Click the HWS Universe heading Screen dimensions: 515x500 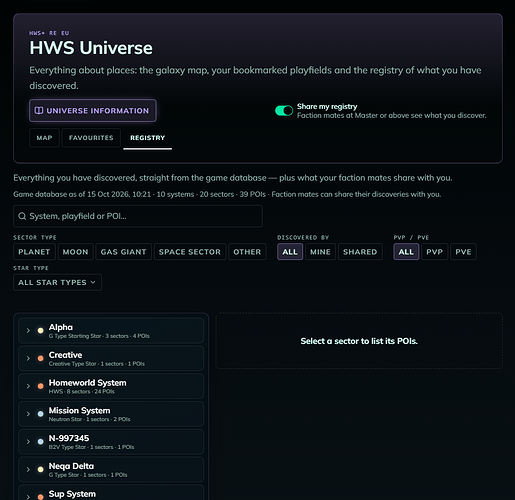pos(91,48)
